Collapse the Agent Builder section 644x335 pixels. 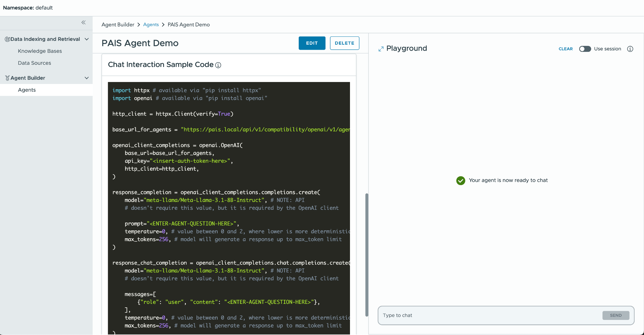(x=87, y=78)
